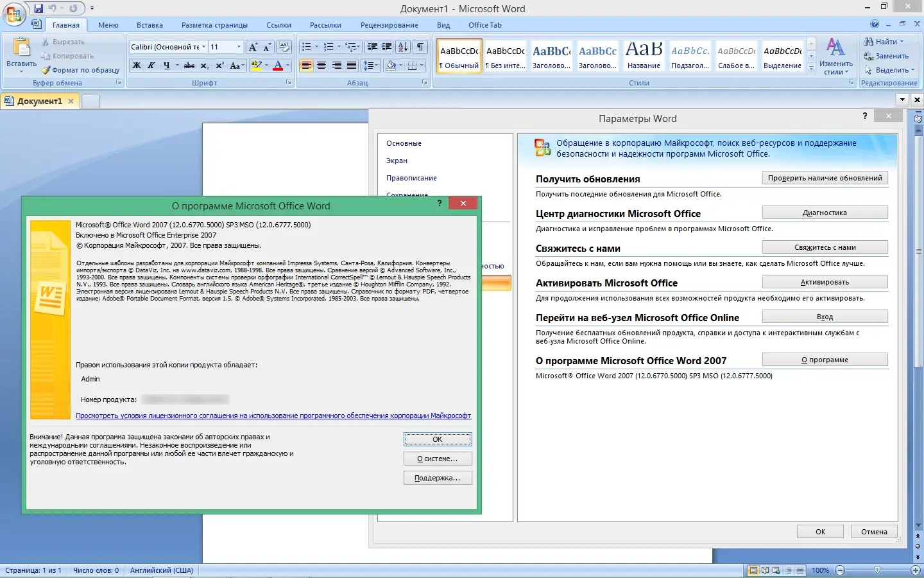
Task: Align the paragraph to the right
Action: click(x=337, y=66)
